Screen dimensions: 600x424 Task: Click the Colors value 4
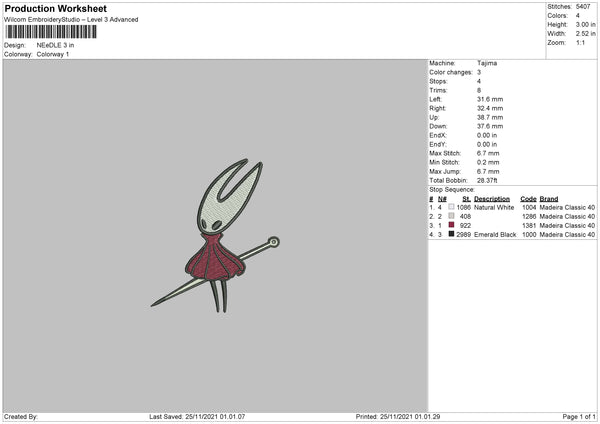click(x=577, y=16)
